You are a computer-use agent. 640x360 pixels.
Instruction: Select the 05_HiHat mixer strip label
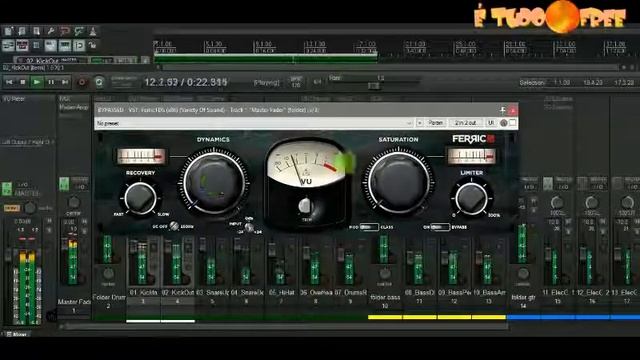pos(281,293)
